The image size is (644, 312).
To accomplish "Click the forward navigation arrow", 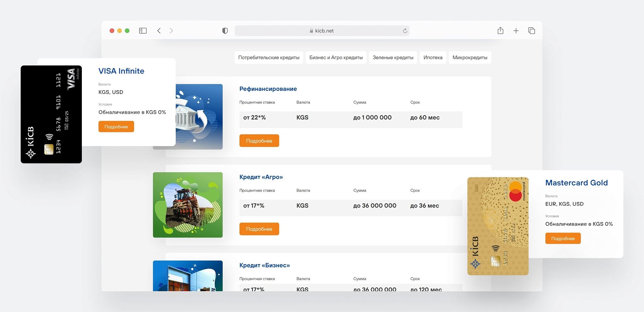I will click(171, 31).
